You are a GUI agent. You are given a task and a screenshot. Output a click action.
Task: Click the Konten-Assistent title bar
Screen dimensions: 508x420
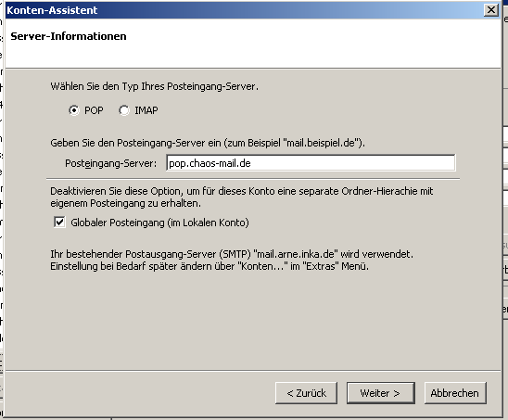coord(245,10)
